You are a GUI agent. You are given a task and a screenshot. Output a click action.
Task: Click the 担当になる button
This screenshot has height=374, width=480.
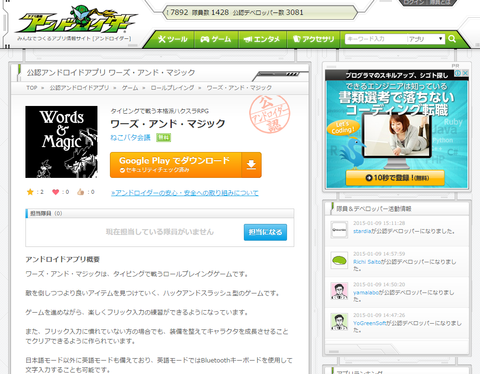[265, 232]
